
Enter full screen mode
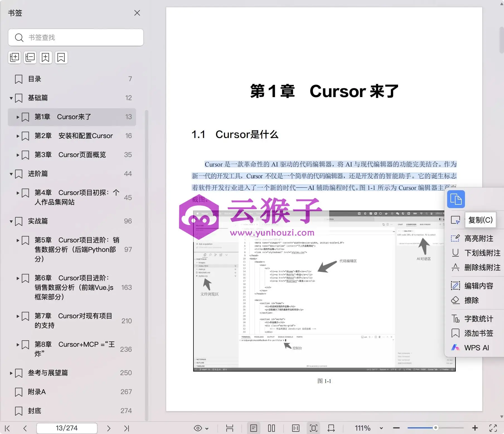coord(493,428)
